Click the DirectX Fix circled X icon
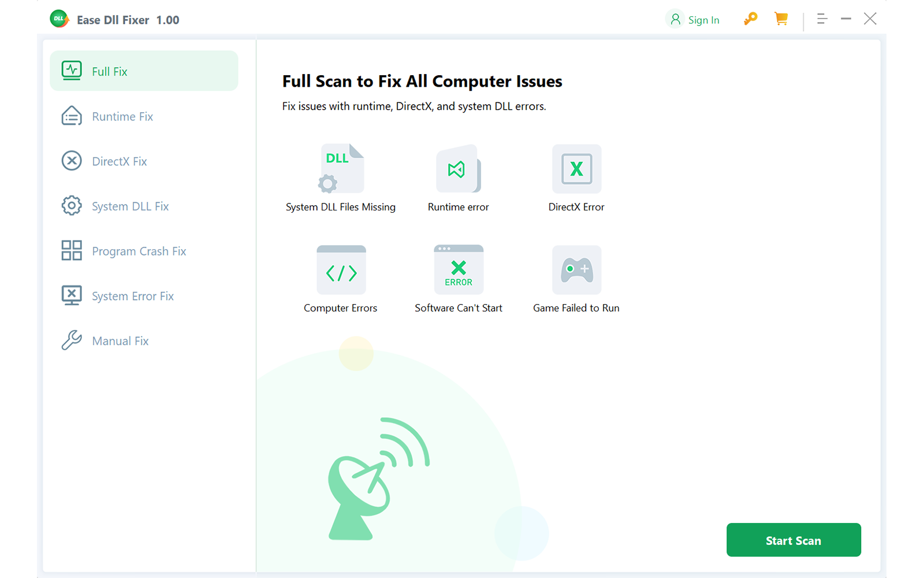924x578 pixels. click(x=72, y=161)
